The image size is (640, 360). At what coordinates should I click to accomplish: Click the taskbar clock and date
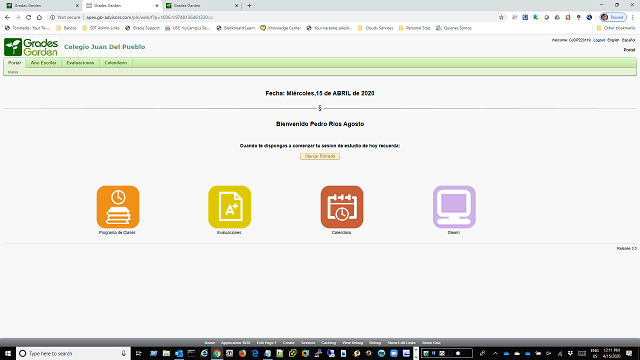[611, 353]
